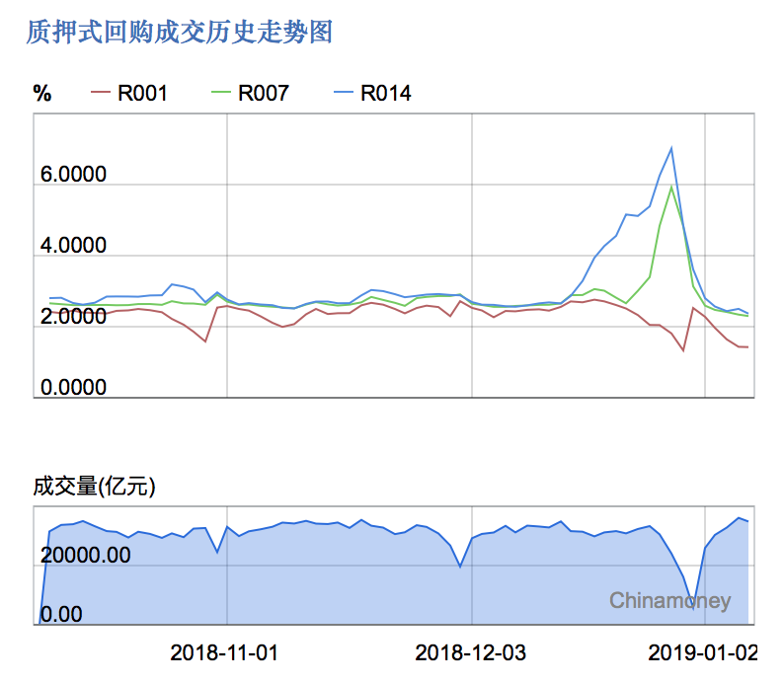
Task: Click the 0.0000 y-axis label
Action: coord(73,387)
